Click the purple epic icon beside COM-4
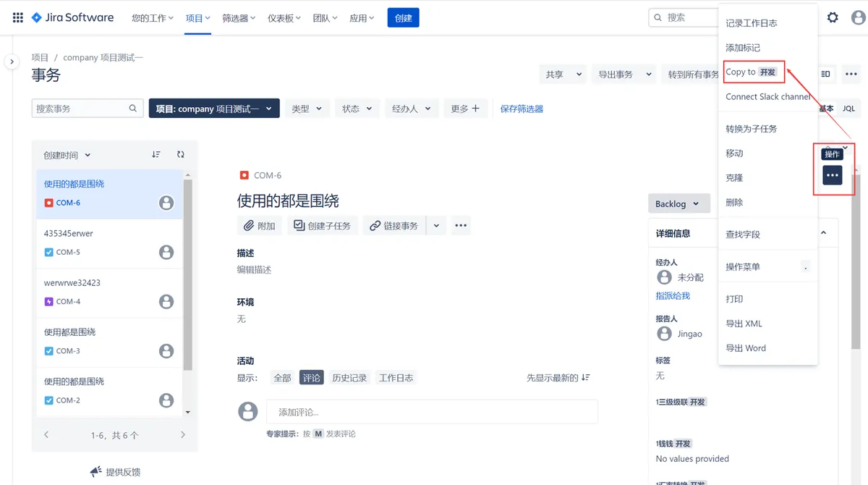868x485 pixels. pyautogui.click(x=48, y=302)
